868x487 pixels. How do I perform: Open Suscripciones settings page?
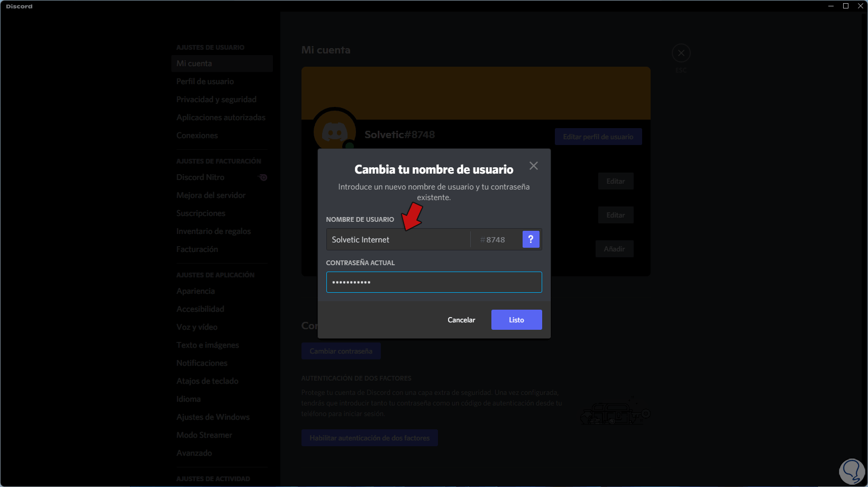(x=222, y=213)
